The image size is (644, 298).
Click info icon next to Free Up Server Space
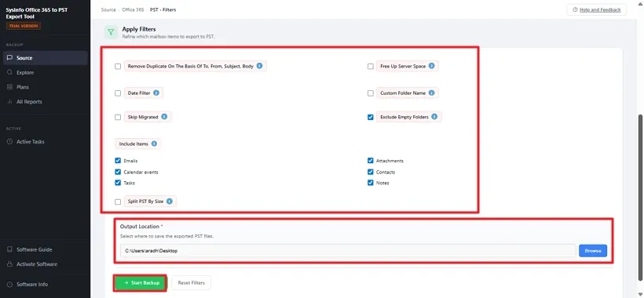432,66
